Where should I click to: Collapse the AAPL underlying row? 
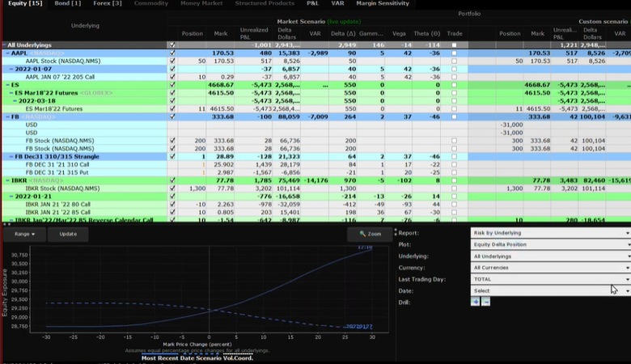(x=7, y=53)
